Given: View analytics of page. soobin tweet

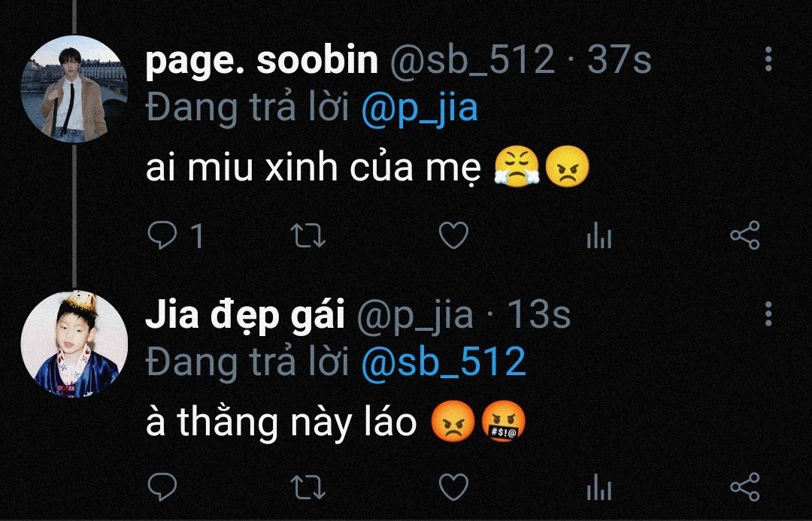Looking at the screenshot, I should pyautogui.click(x=599, y=235).
